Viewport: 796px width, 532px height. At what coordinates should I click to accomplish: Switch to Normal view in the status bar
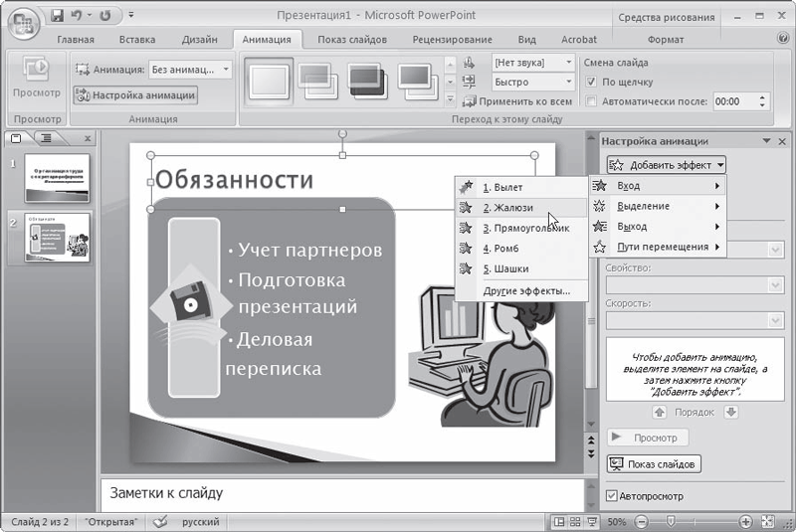tap(559, 521)
